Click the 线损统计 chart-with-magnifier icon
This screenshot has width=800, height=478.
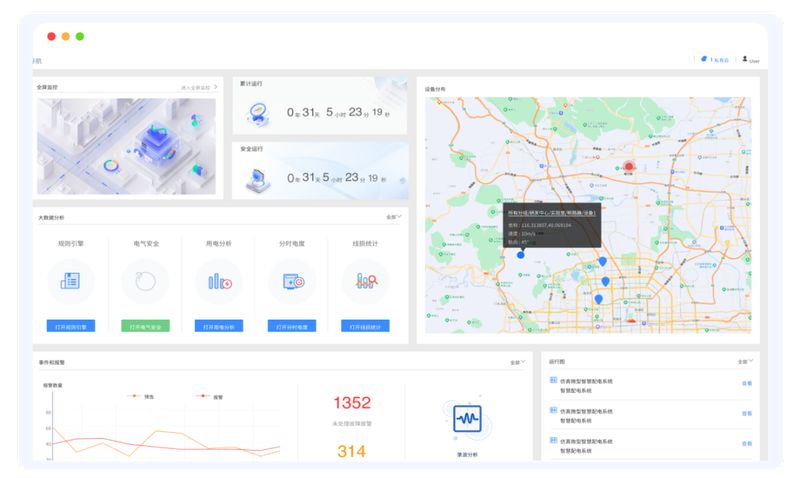click(365, 281)
